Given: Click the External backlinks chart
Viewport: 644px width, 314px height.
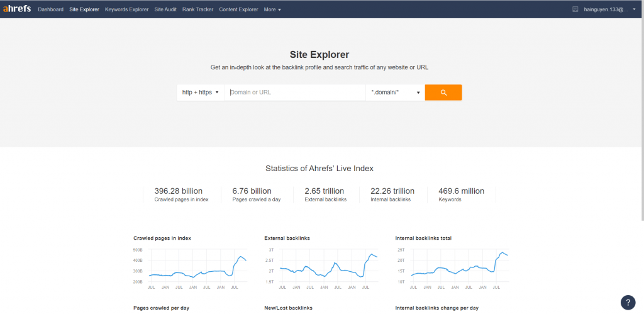Looking at the screenshot, I should (x=321, y=269).
